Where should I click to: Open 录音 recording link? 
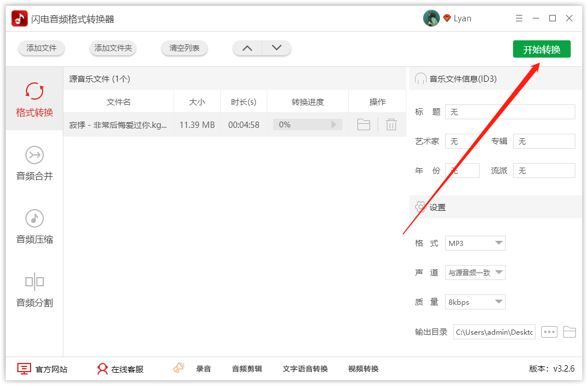pos(203,369)
